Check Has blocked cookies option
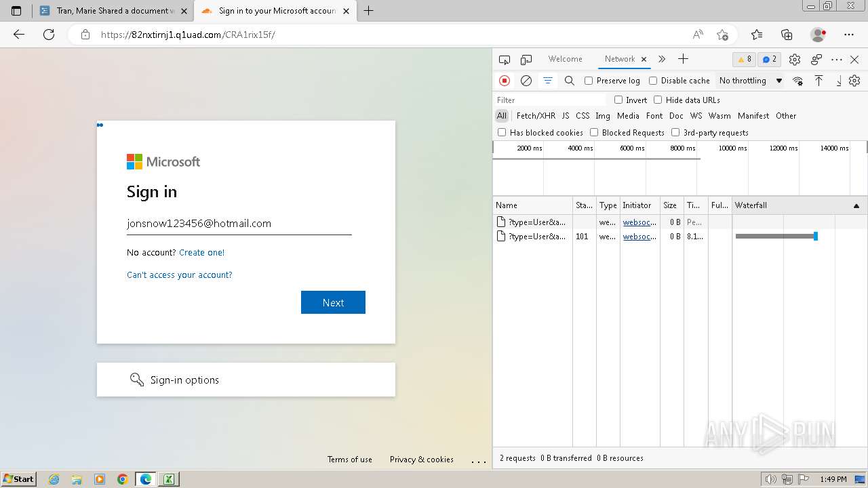Screen dimensions: 868x488 tap(502, 132)
